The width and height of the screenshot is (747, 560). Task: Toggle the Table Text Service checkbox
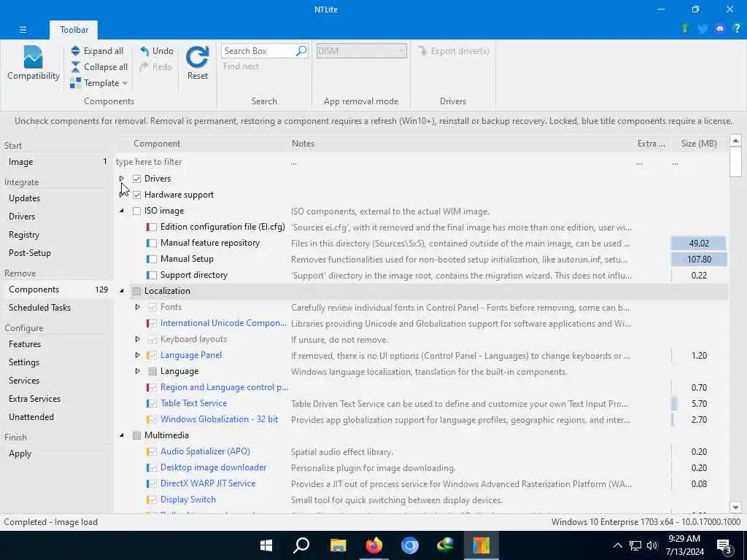click(152, 403)
